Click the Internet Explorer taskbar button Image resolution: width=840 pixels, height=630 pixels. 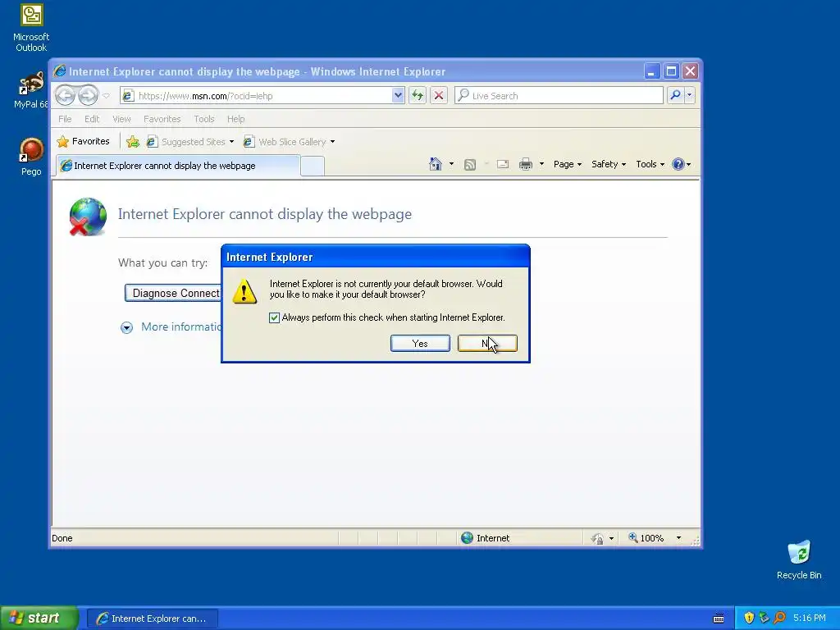[x=152, y=619]
